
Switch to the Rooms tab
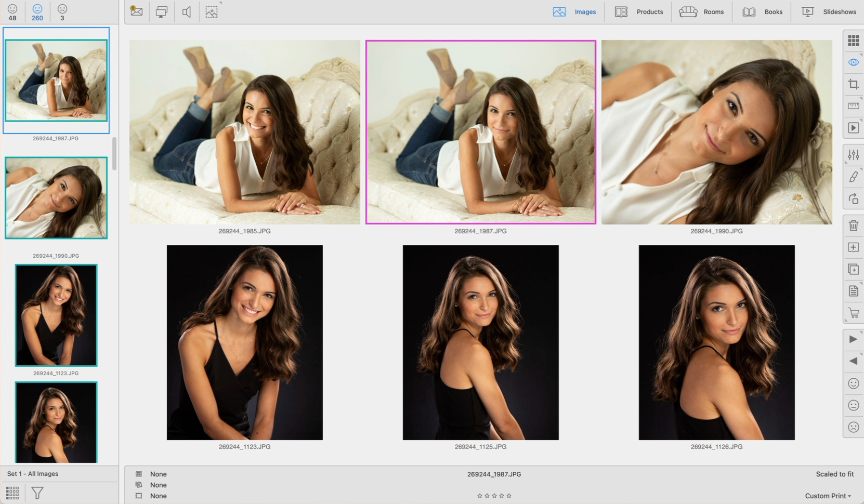(701, 11)
